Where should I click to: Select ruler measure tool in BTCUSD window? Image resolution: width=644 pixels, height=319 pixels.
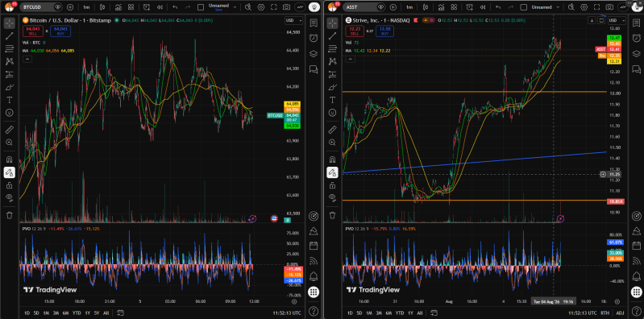pos(10,130)
